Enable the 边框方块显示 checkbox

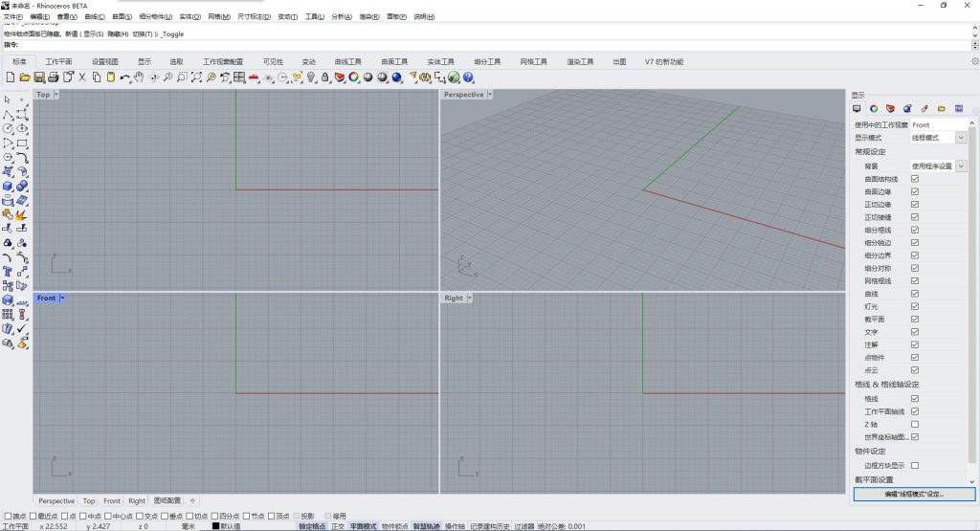[x=915, y=465]
